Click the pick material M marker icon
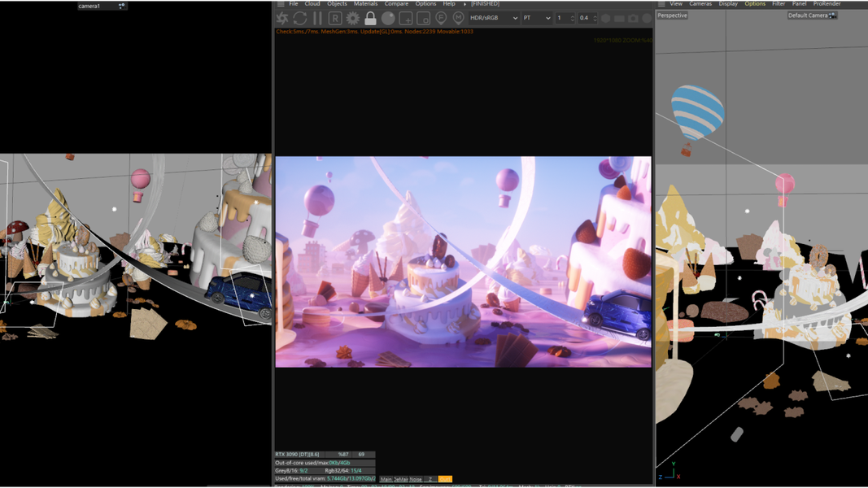 458,18
